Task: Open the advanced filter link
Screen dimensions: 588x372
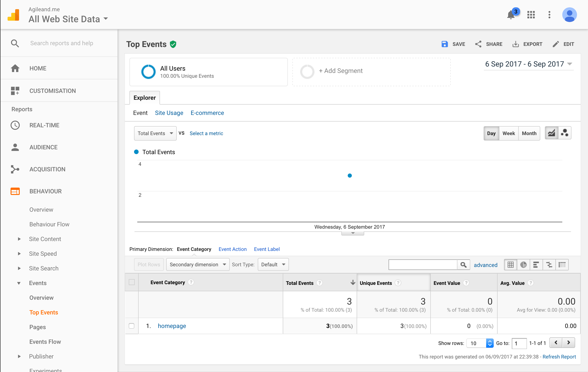Action: click(485, 265)
